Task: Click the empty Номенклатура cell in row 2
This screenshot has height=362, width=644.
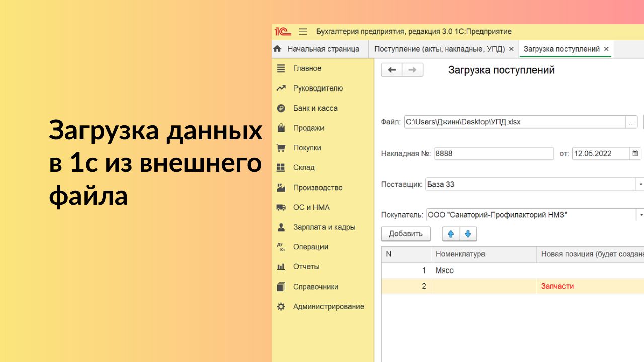Action: [484, 286]
